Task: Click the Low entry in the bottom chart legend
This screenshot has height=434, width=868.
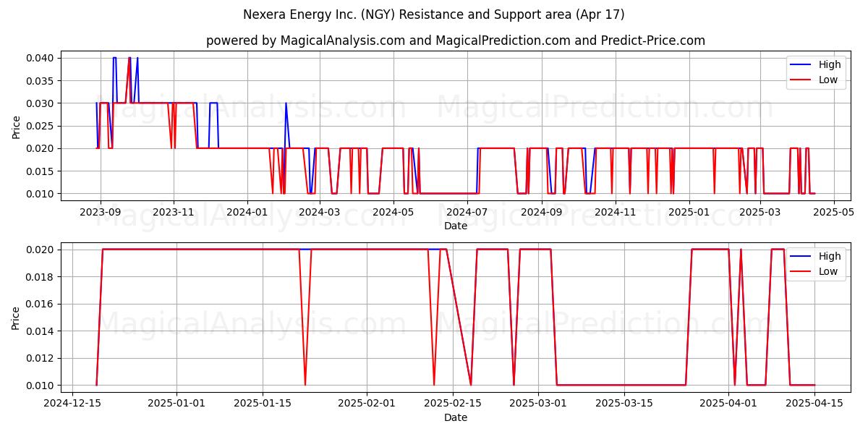Action: point(815,271)
